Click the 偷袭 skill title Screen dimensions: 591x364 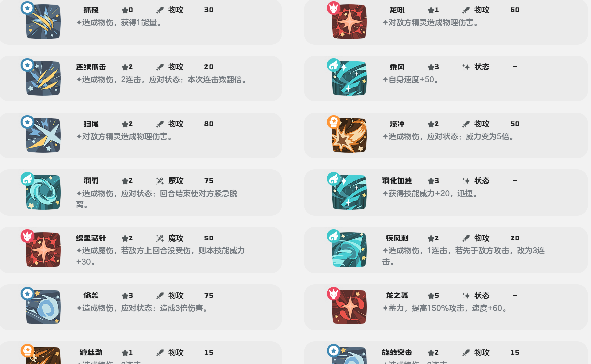pyautogui.click(x=91, y=295)
